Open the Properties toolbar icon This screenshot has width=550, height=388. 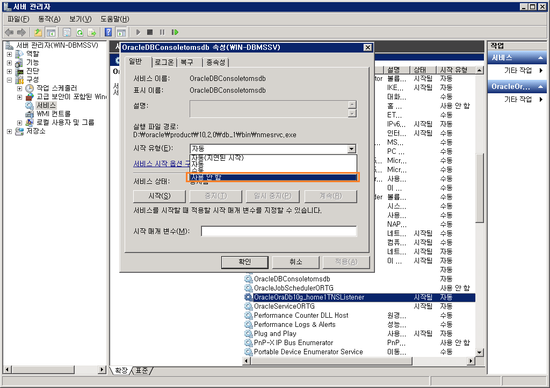(x=67, y=33)
